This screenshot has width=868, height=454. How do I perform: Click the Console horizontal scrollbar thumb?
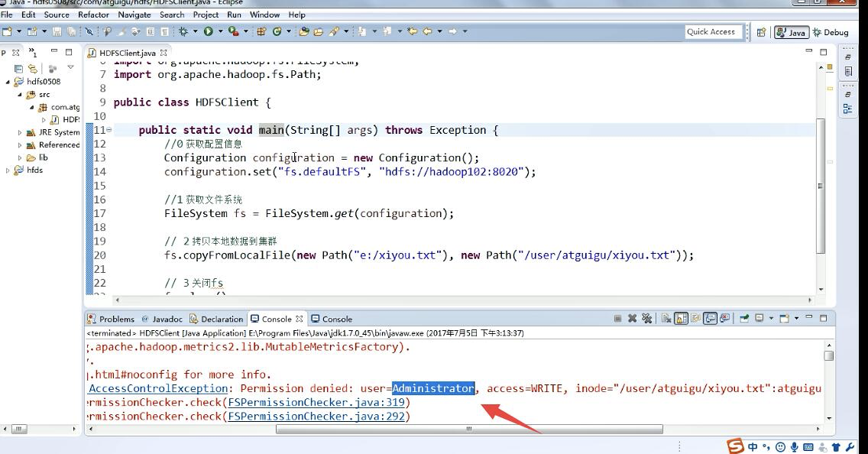point(469,429)
